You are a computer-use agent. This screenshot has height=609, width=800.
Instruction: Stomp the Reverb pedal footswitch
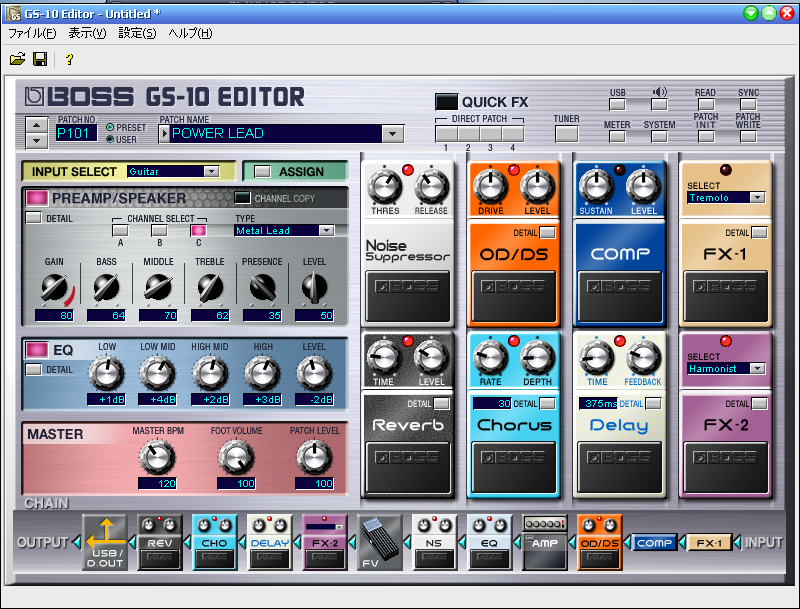click(x=408, y=467)
